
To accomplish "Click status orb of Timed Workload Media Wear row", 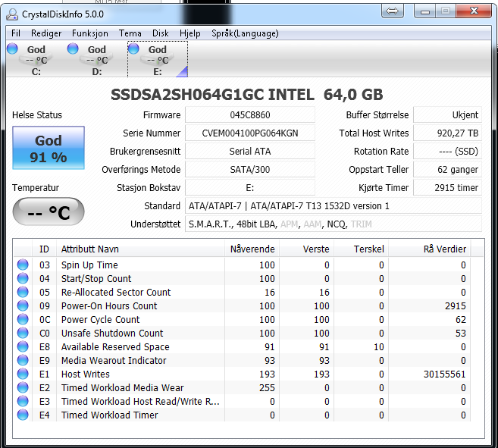I will (23, 387).
